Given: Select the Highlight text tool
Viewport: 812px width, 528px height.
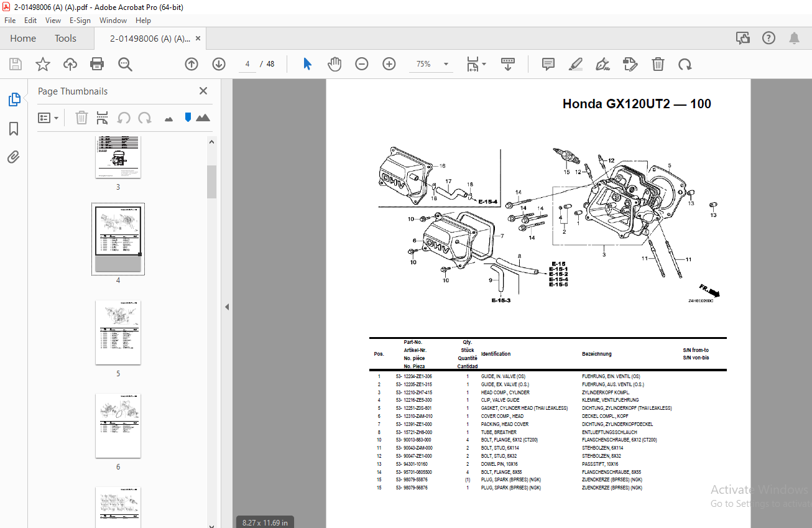Looking at the screenshot, I should (x=576, y=64).
